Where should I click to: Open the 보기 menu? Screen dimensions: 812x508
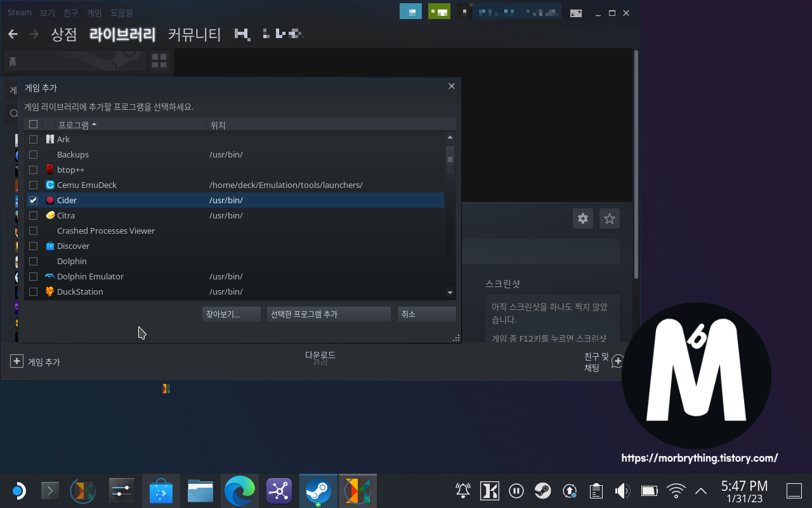[x=48, y=13]
